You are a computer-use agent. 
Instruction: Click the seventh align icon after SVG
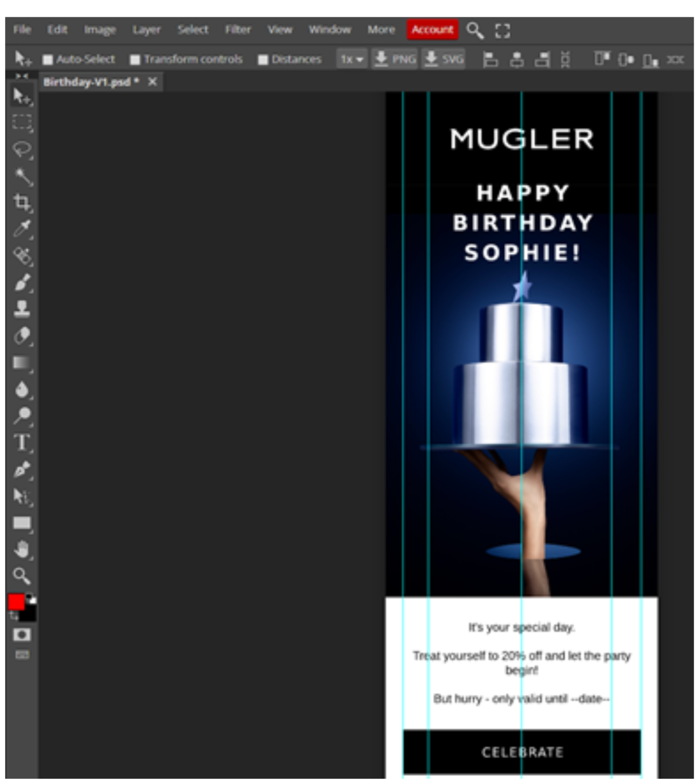[x=650, y=60]
